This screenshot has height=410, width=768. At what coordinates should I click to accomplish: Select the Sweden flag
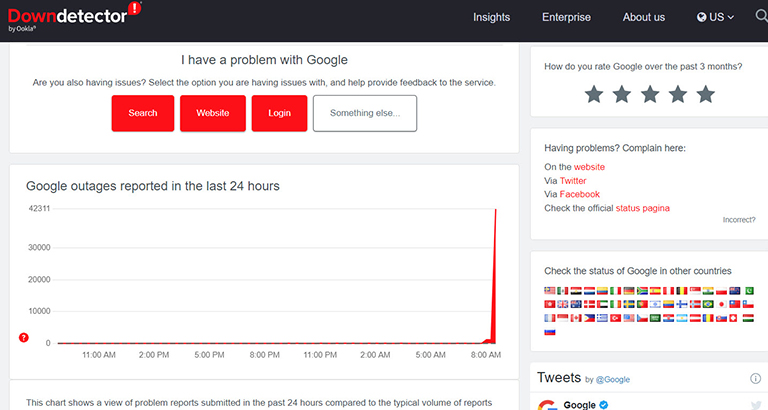(x=629, y=304)
